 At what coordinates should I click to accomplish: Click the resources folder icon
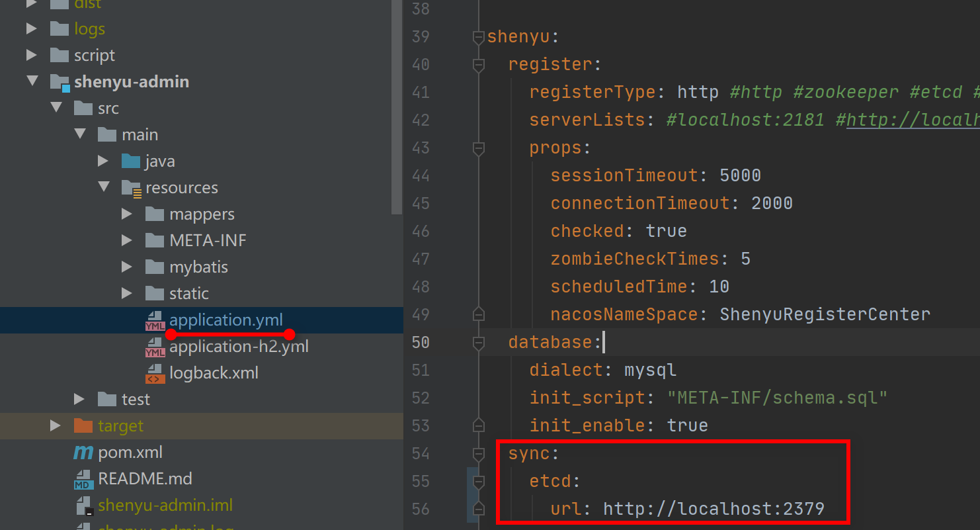coord(132,188)
